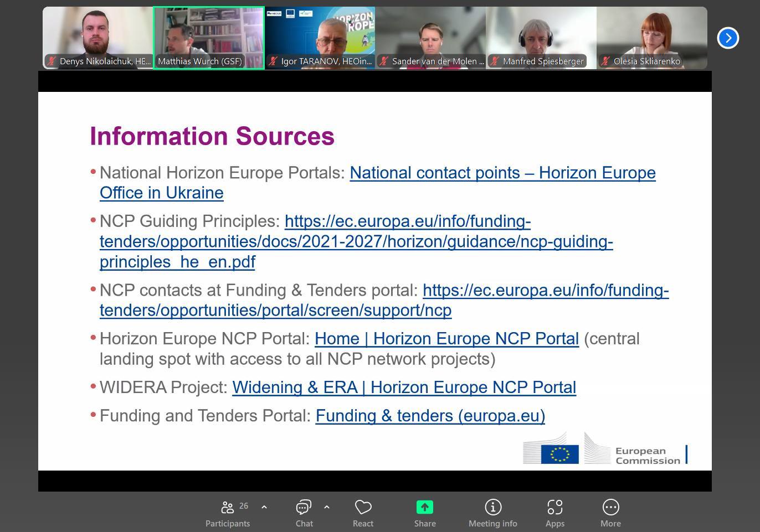Open Meeting info

492,513
